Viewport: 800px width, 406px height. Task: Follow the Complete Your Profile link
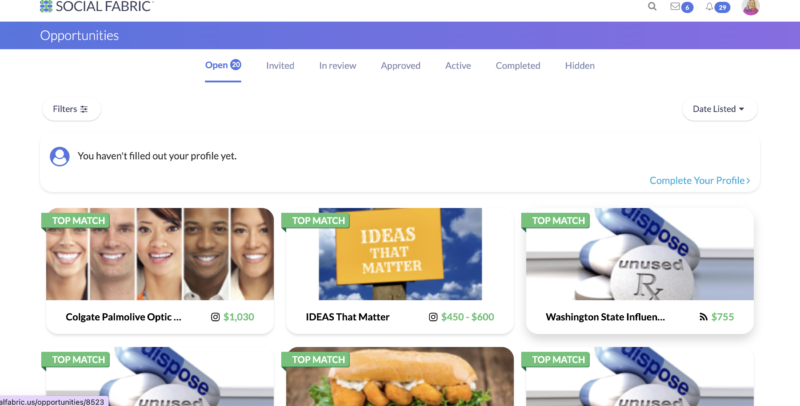click(699, 181)
